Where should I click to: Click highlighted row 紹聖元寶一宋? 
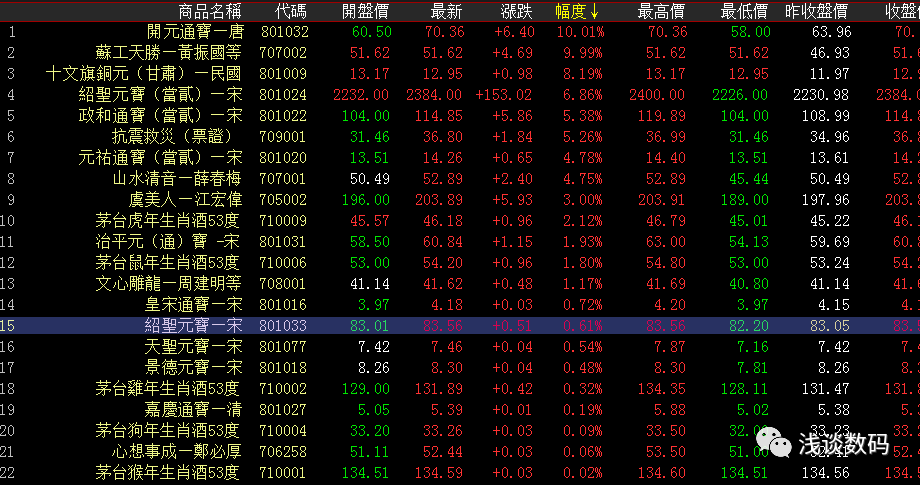(460, 325)
